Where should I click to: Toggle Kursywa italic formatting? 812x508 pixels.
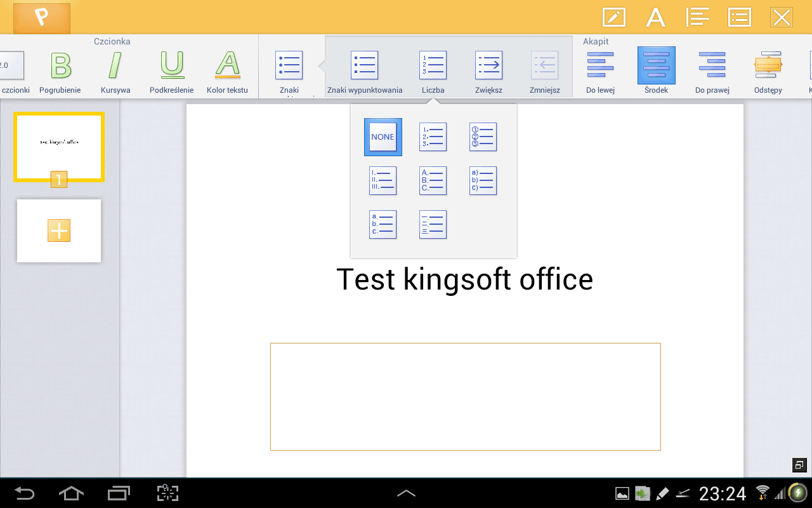coord(115,72)
